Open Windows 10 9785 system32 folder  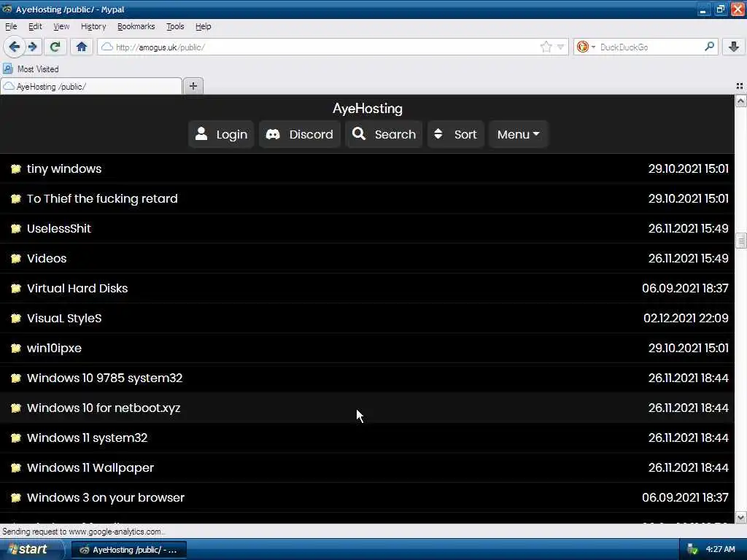click(105, 378)
